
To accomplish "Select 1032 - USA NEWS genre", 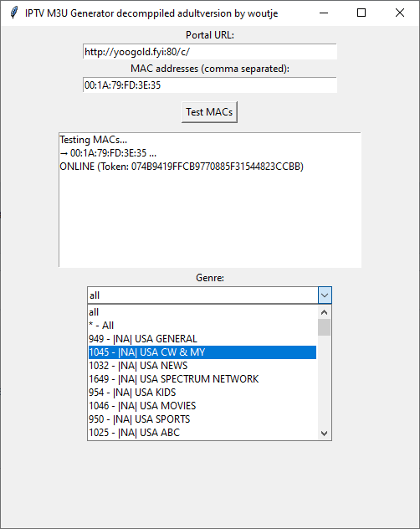I will 202,366.
